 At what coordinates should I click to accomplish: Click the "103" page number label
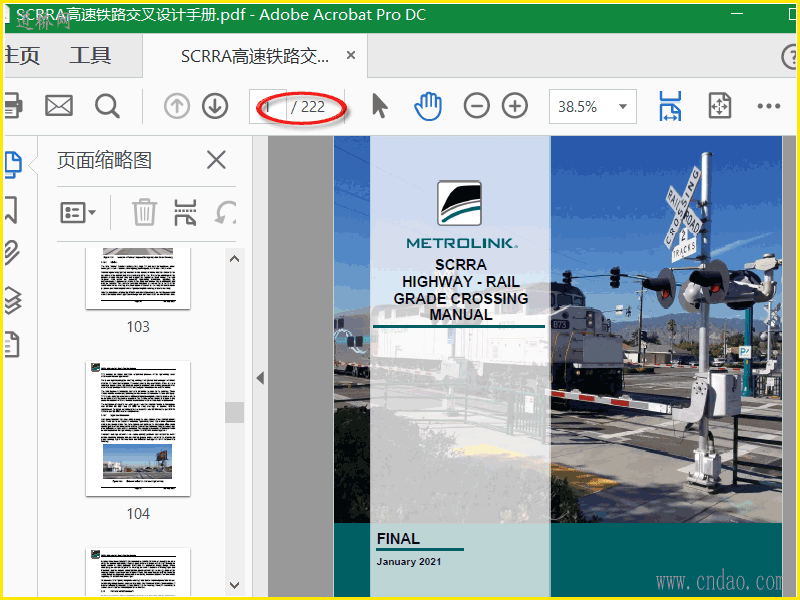tap(138, 327)
